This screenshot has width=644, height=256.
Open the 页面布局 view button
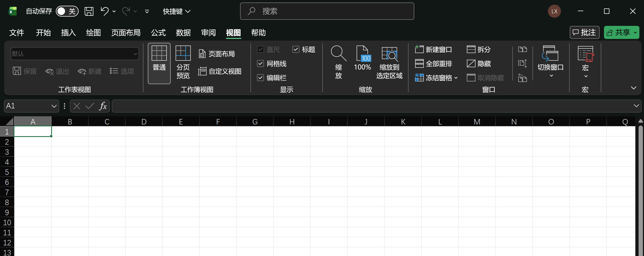217,54
